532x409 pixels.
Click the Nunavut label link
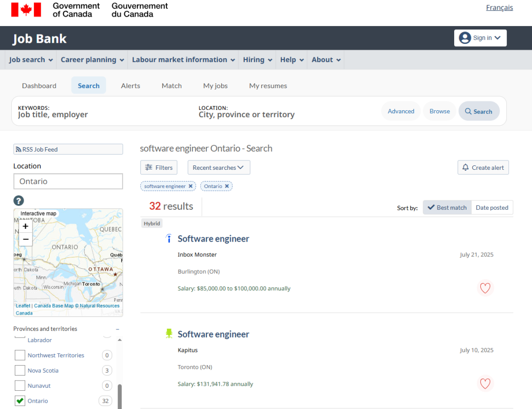coord(39,385)
